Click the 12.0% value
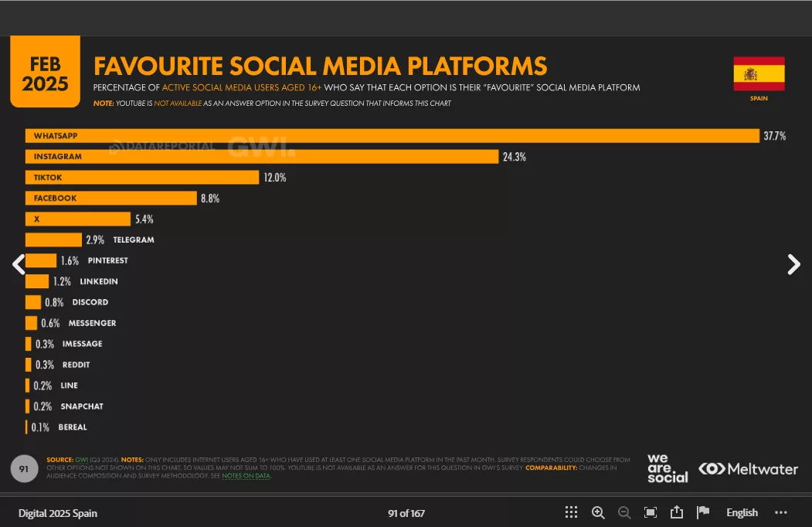 pyautogui.click(x=274, y=177)
